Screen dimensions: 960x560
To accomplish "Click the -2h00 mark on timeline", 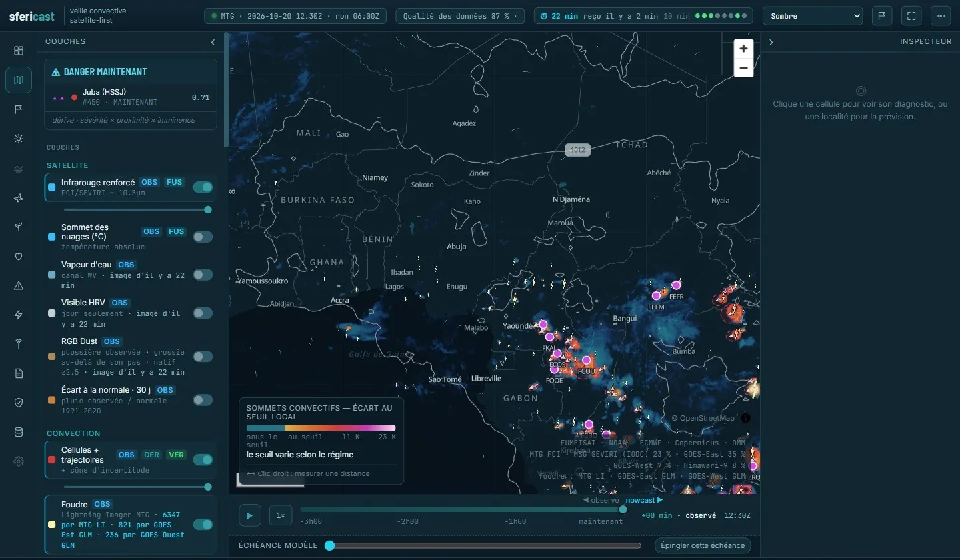I will [407, 521].
